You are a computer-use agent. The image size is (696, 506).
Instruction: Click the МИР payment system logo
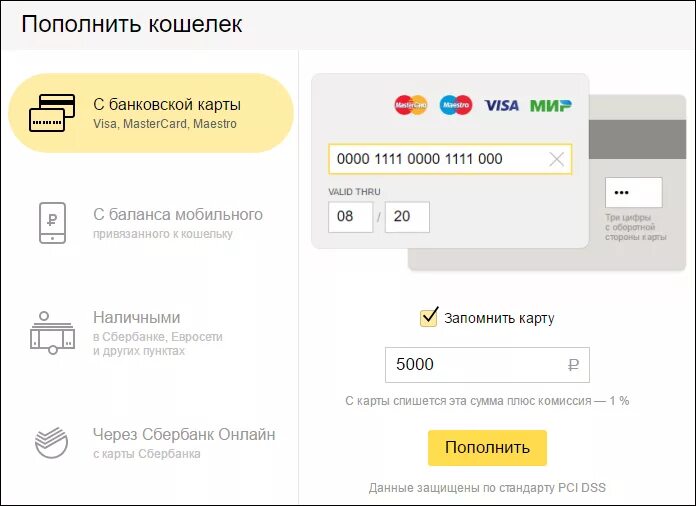point(550,105)
